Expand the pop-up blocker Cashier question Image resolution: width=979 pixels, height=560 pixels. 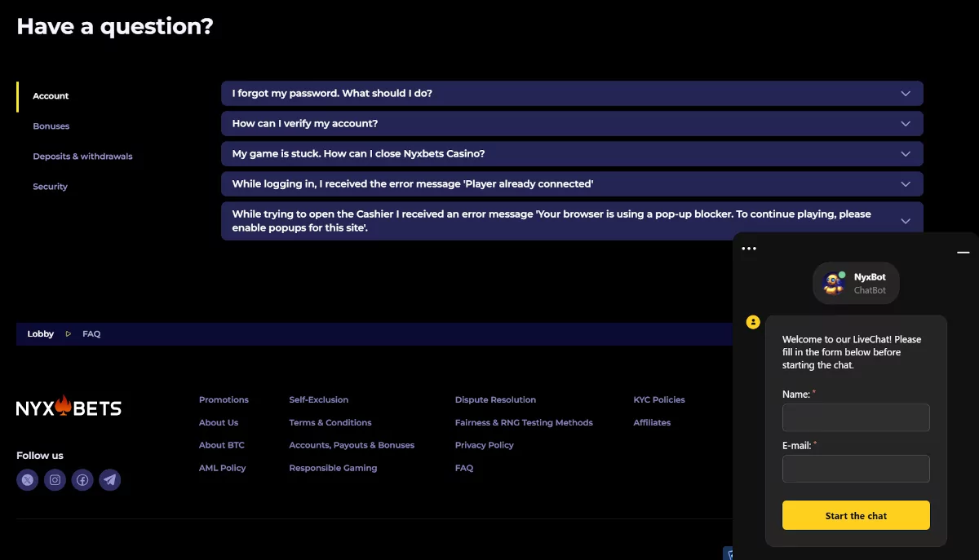click(x=572, y=221)
